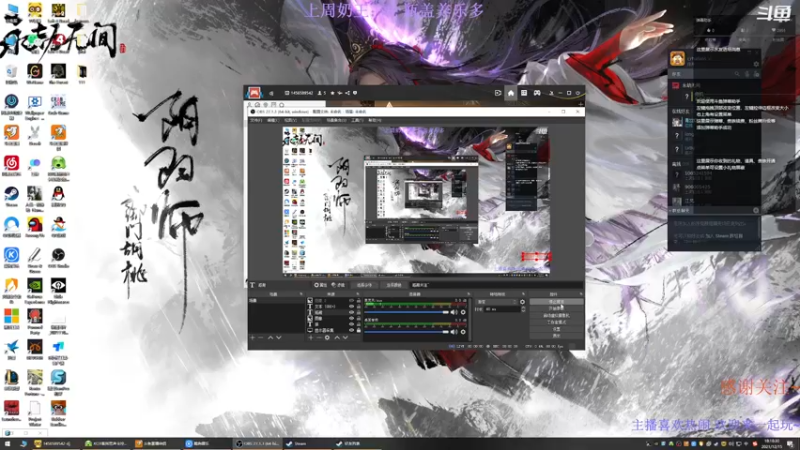Click the transition duration stepper arrows
This screenshot has height=450, width=800.
click(523, 309)
